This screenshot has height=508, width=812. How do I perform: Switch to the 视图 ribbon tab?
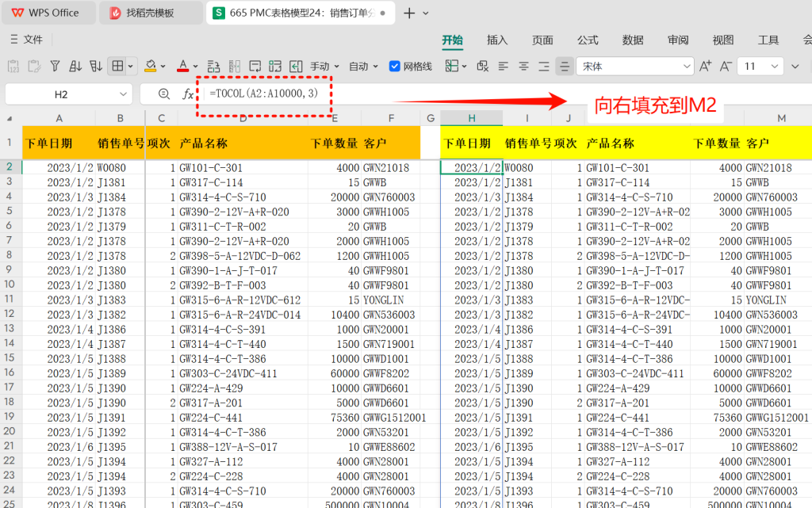pos(723,40)
